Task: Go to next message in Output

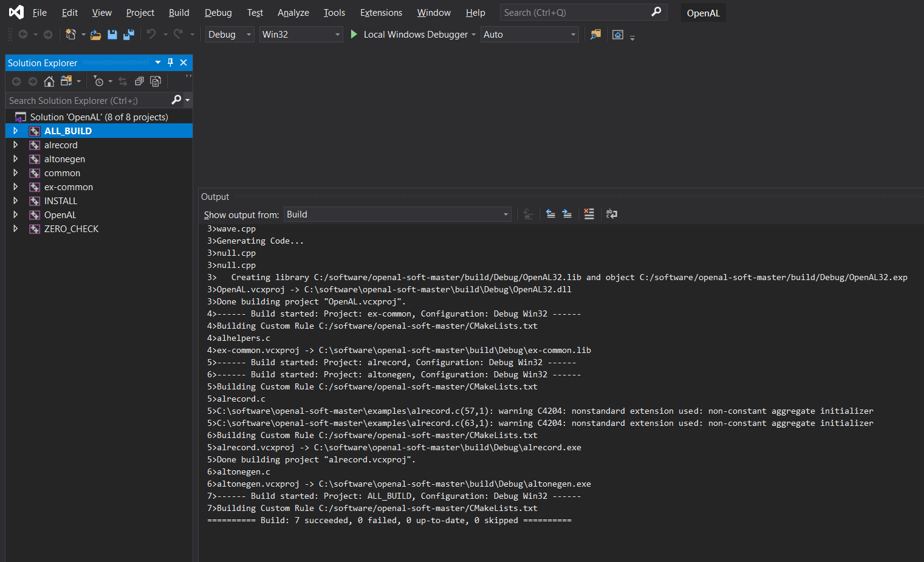Action: pyautogui.click(x=567, y=214)
